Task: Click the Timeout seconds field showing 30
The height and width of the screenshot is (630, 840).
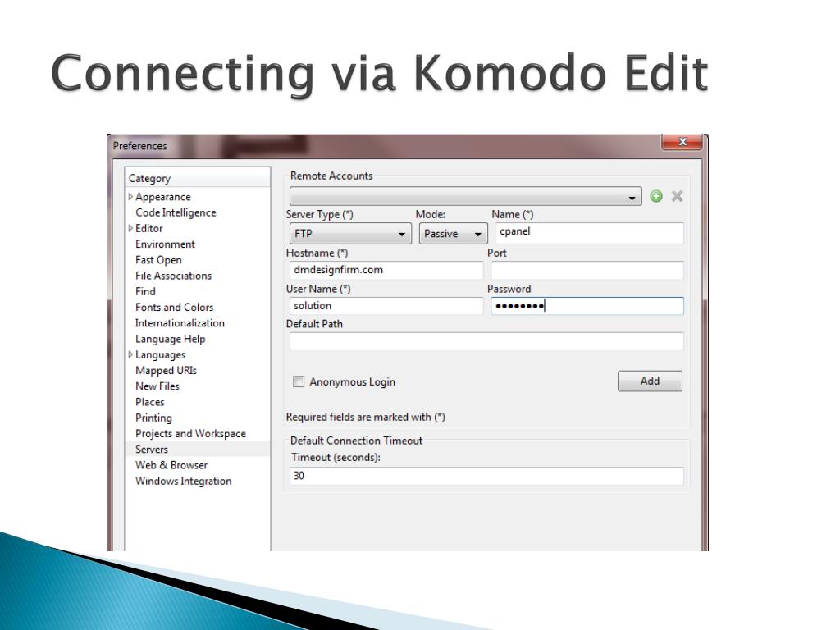Action: [x=486, y=476]
